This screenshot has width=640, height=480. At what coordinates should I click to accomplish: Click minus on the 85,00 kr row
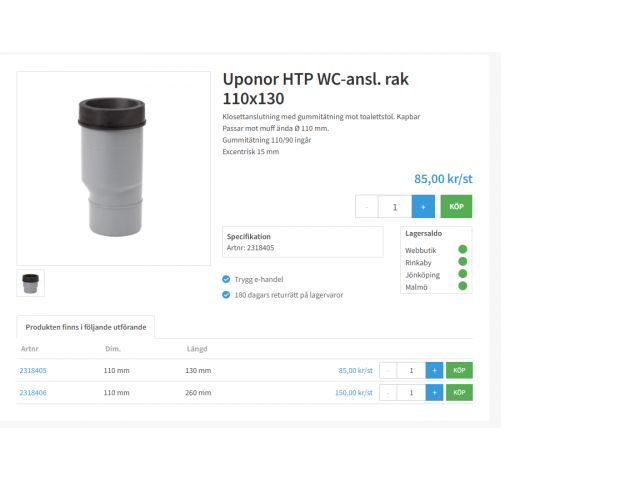388,370
